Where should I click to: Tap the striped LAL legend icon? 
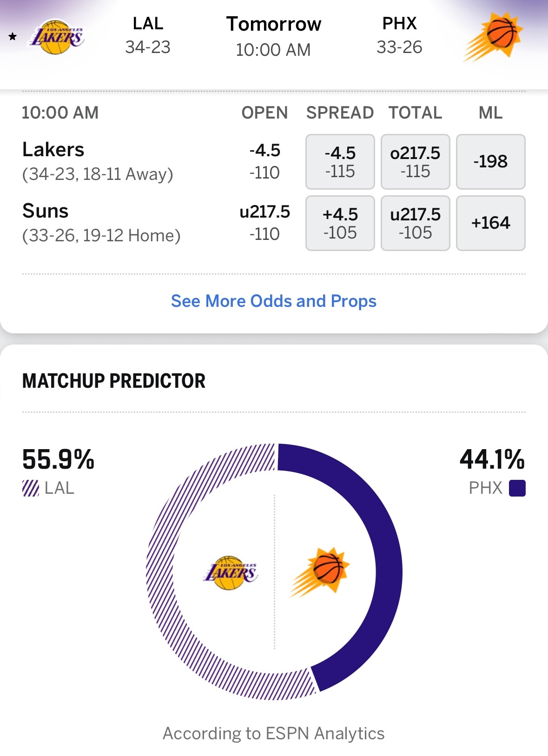pyautogui.click(x=31, y=488)
